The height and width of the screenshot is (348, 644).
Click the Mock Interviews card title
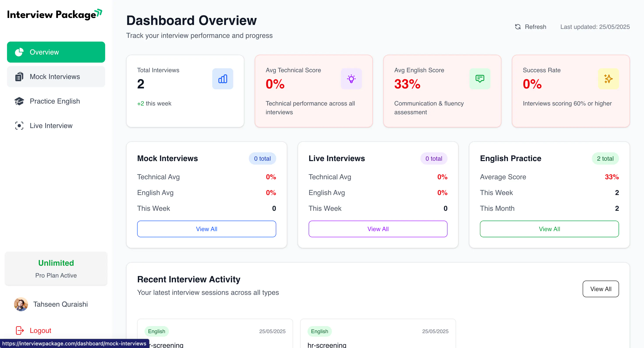pos(168,158)
